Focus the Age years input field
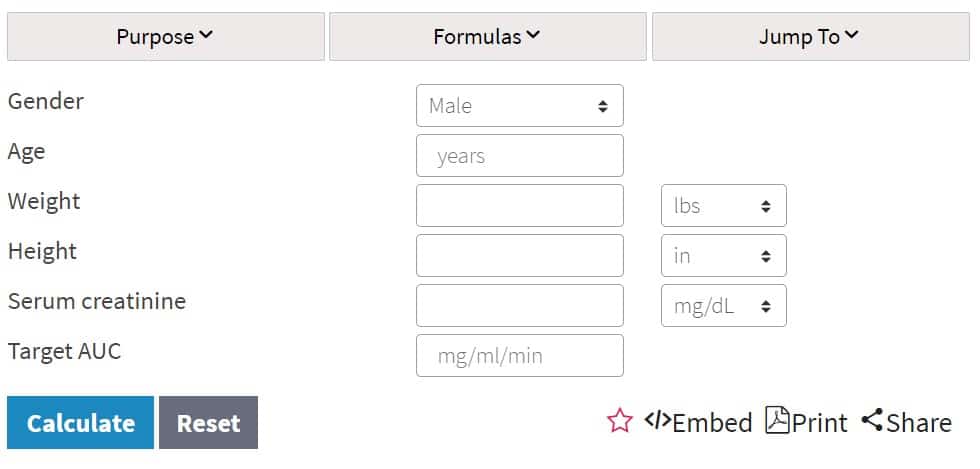Viewport: 980px width, 469px height. tap(519, 156)
